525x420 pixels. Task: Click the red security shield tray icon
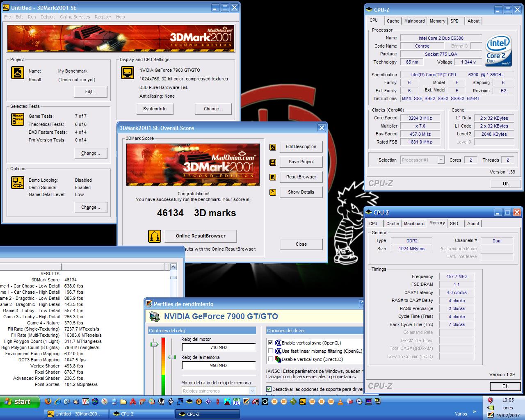click(x=490, y=400)
